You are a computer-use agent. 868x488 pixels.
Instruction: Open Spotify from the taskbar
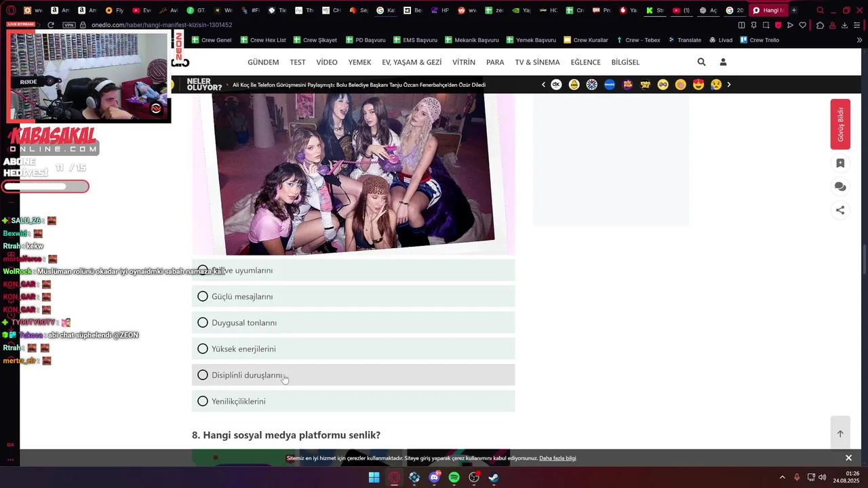point(454,478)
